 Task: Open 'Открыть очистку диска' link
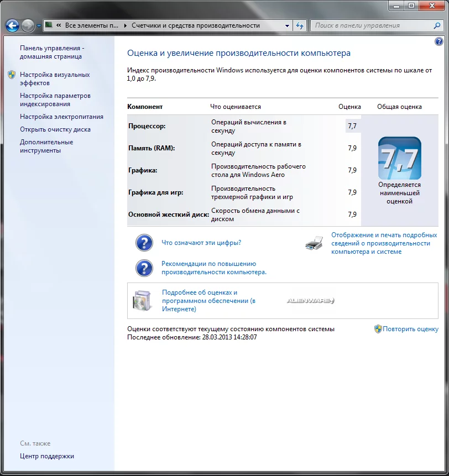55,129
